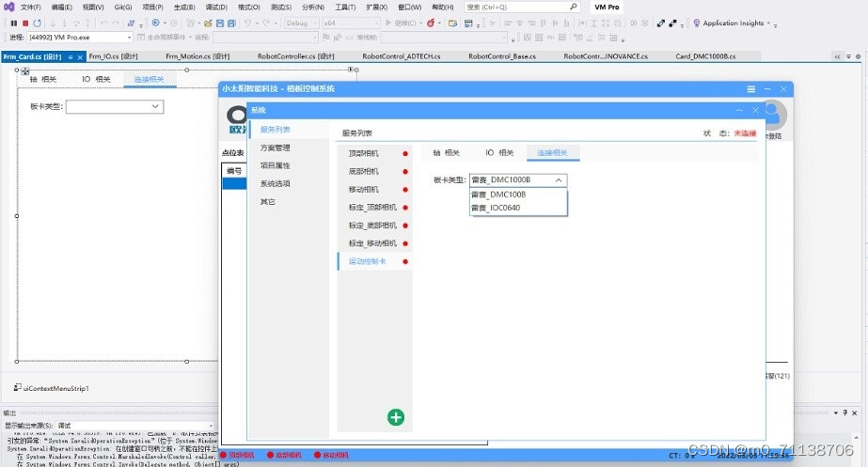Switch to the RobotController.cs designer tab
The image size is (868, 467).
295,56
